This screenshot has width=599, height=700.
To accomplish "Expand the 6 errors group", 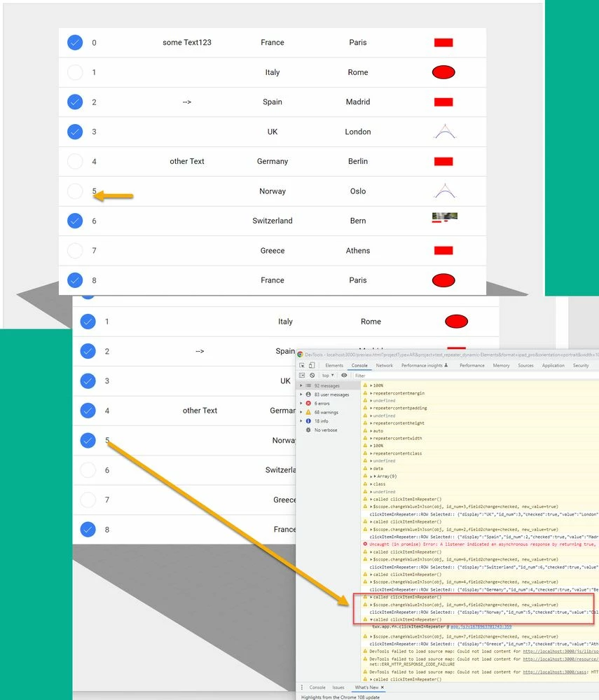I will pos(301,403).
